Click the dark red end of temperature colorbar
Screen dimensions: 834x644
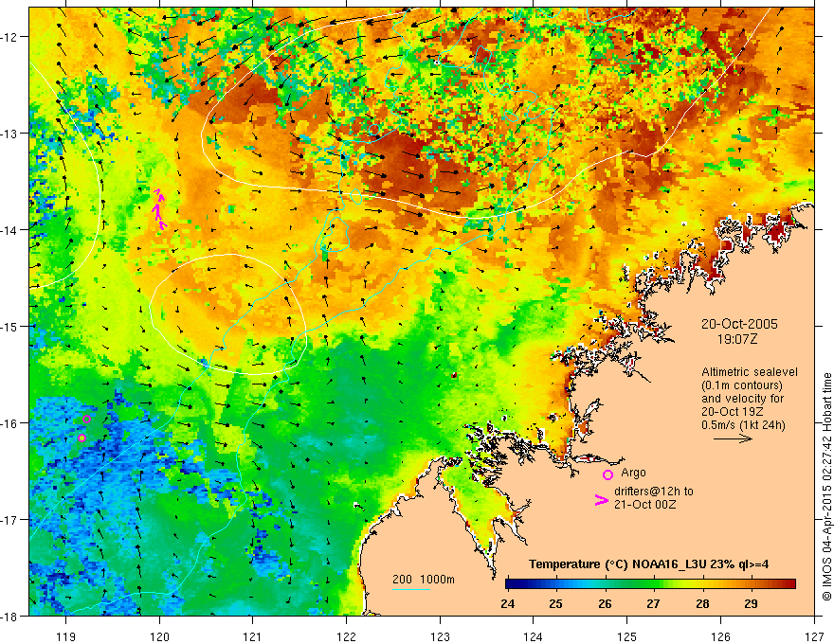(789, 584)
